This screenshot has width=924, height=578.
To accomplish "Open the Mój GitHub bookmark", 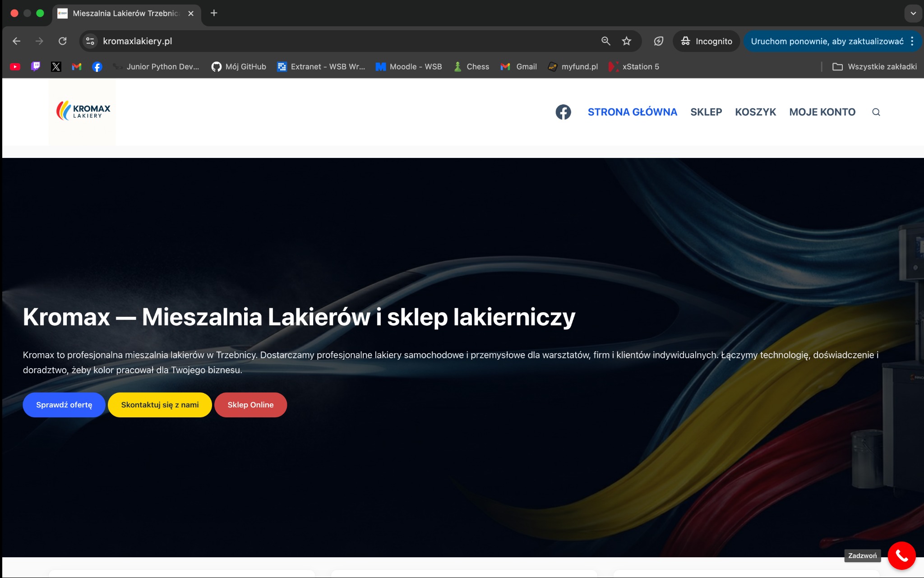I will click(x=239, y=66).
